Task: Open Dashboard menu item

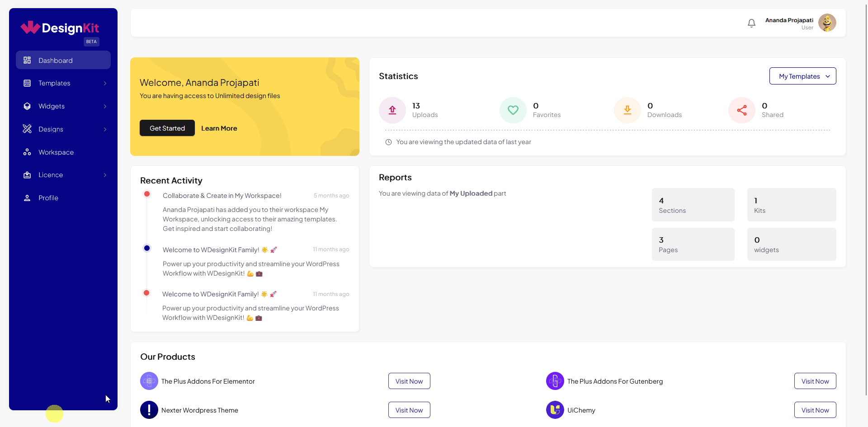Action: pyautogui.click(x=63, y=60)
